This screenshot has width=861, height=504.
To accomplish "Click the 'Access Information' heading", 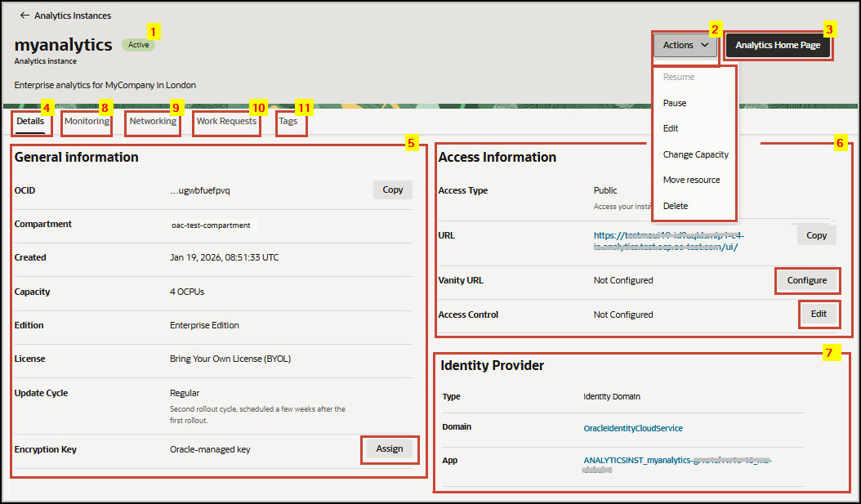I will (x=497, y=157).
